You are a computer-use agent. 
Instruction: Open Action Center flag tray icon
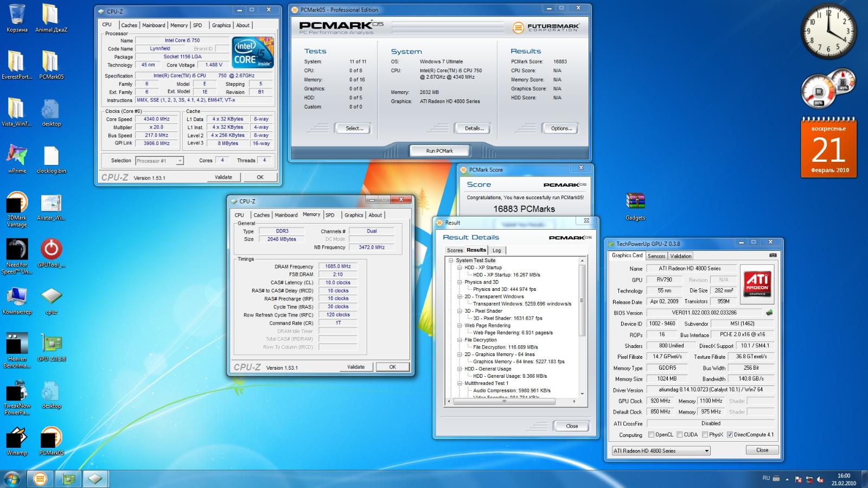click(798, 480)
